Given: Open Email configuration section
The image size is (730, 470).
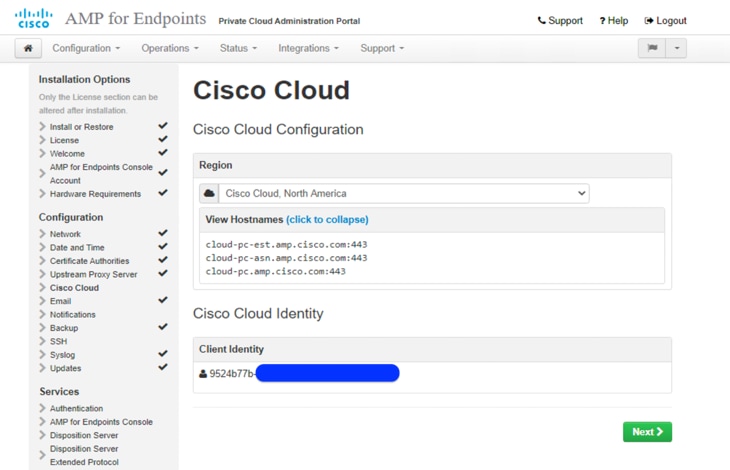Looking at the screenshot, I should (61, 301).
